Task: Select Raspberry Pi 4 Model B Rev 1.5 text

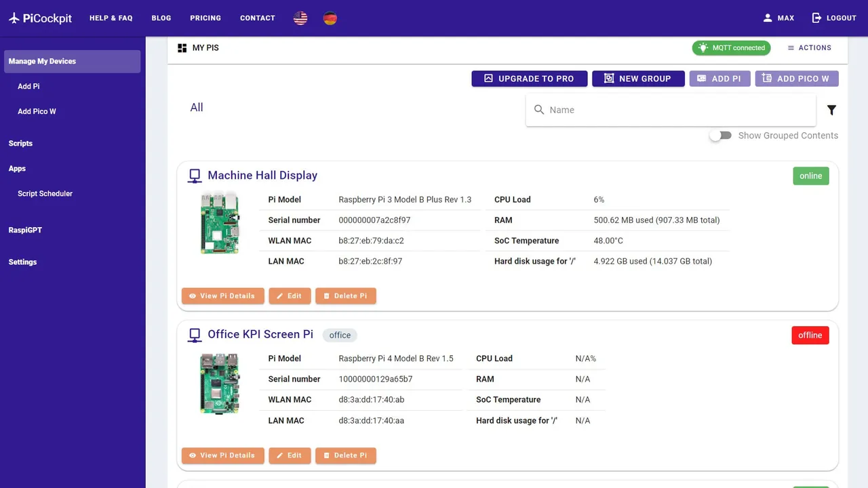Action: [396, 359]
